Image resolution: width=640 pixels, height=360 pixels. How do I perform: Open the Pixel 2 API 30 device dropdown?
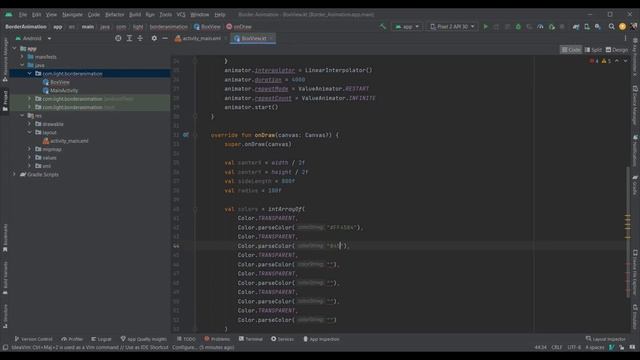(x=452, y=27)
